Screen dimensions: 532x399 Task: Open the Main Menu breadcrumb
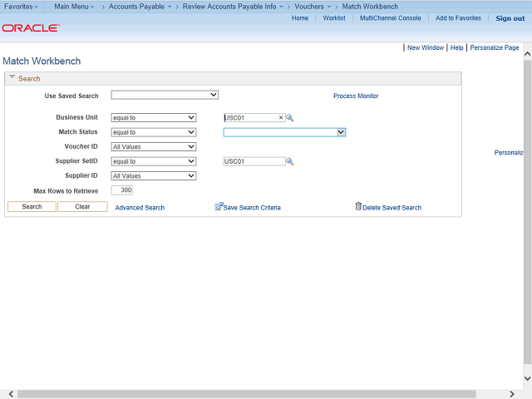pyautogui.click(x=74, y=7)
